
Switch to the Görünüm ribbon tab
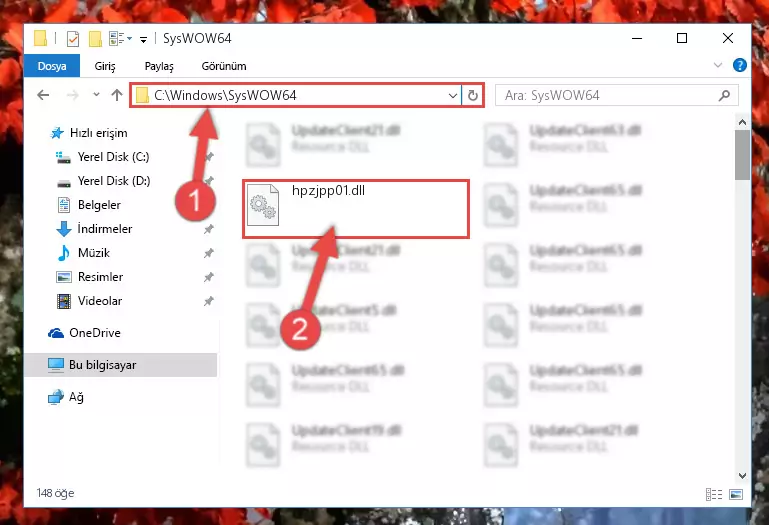click(x=224, y=66)
